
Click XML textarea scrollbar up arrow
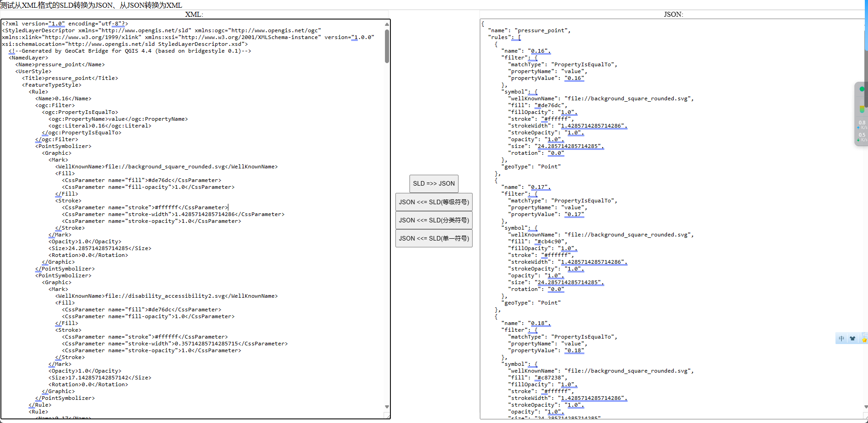(x=387, y=24)
